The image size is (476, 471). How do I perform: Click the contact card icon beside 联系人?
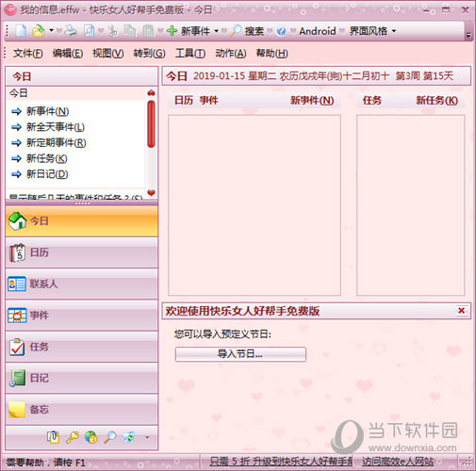click(x=17, y=284)
